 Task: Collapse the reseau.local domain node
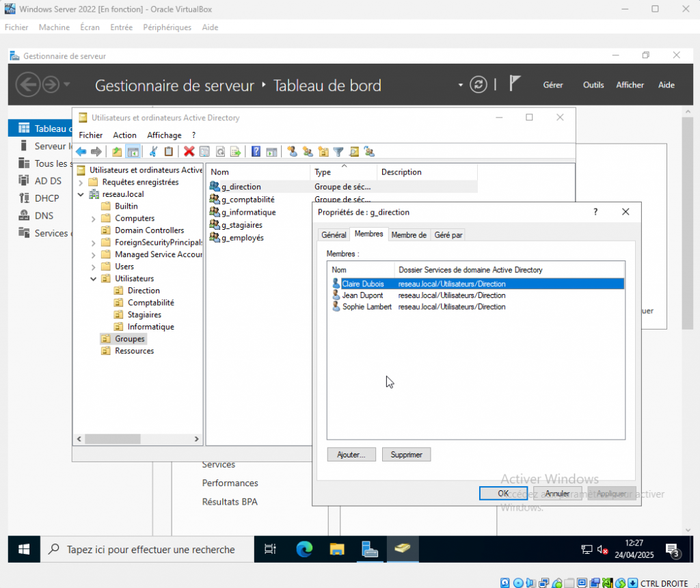coord(81,194)
